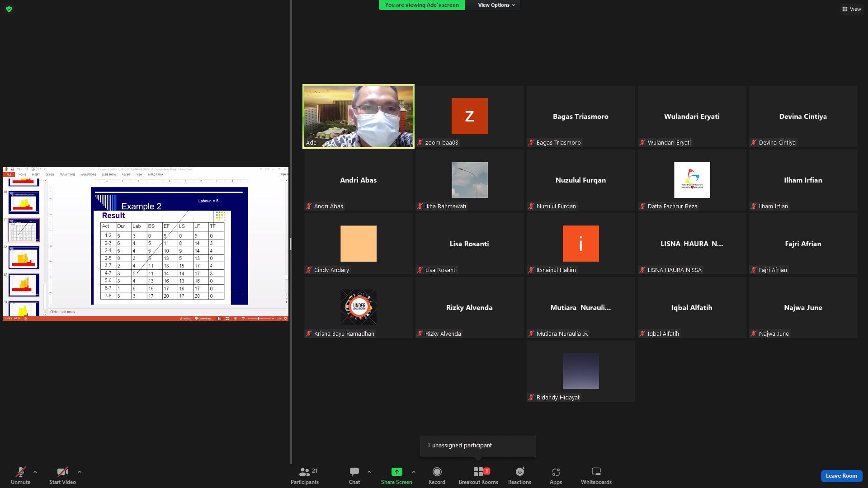The height and width of the screenshot is (488, 868).
Task: Click the 'Result' heading on the slide
Action: pos(113,216)
